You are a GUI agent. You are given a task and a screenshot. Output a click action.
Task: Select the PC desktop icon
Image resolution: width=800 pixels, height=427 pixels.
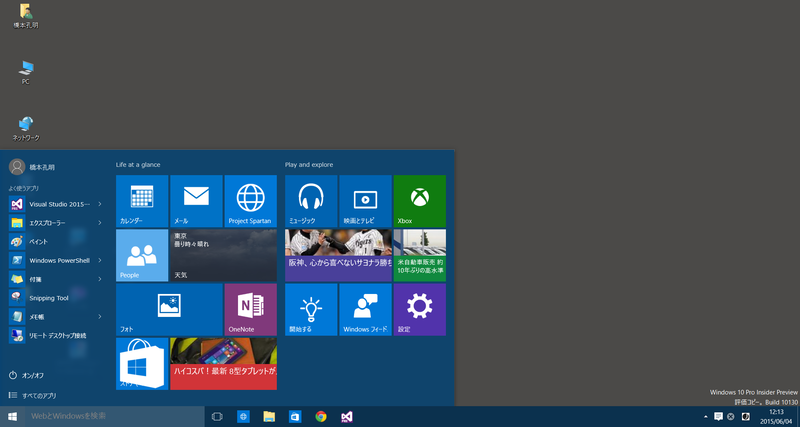coord(26,72)
